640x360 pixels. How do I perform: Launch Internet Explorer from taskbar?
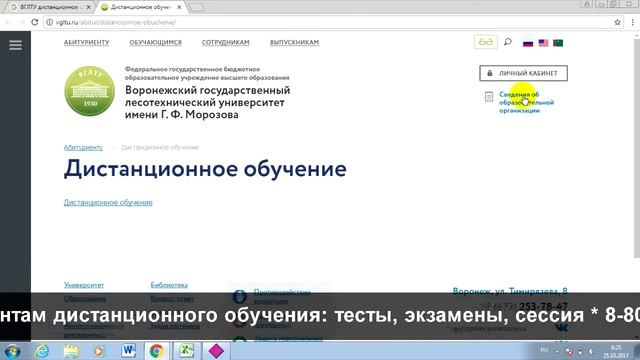[42, 351]
